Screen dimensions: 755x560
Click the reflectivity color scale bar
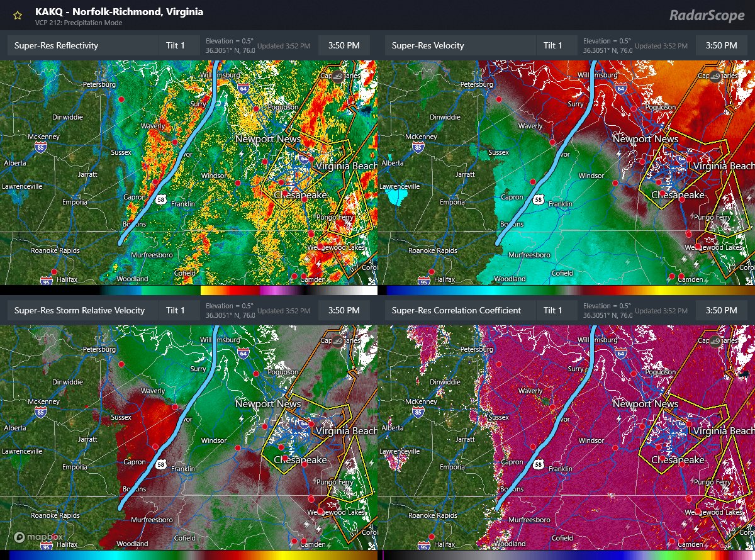coord(189,291)
